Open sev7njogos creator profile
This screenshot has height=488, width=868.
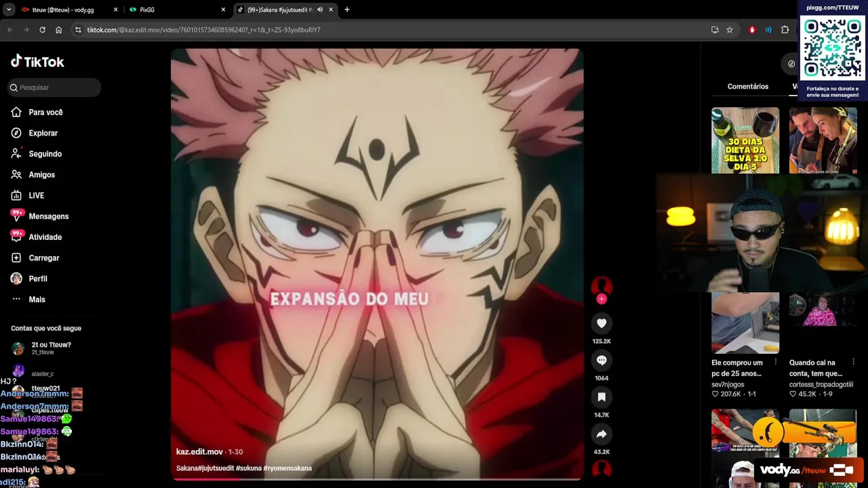[728, 384]
